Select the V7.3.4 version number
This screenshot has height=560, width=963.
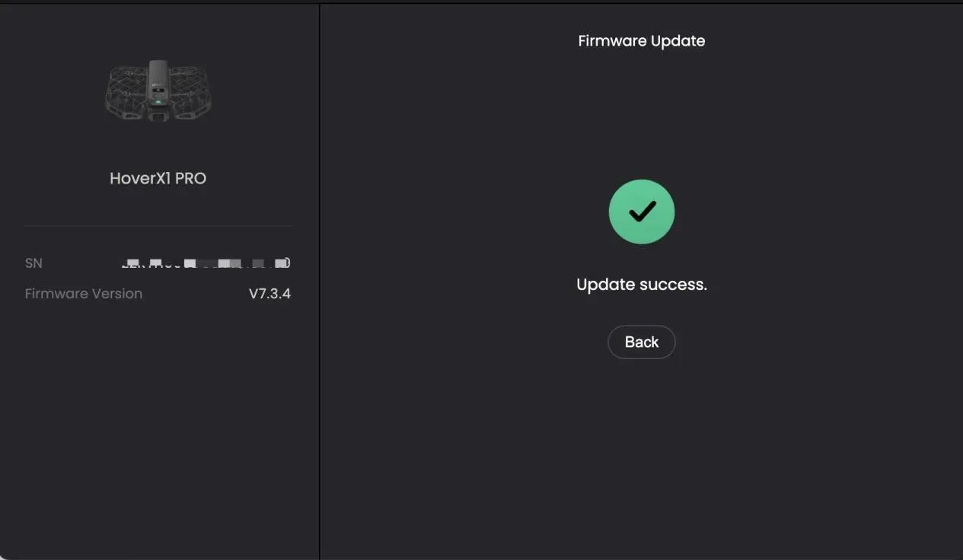[x=269, y=294]
